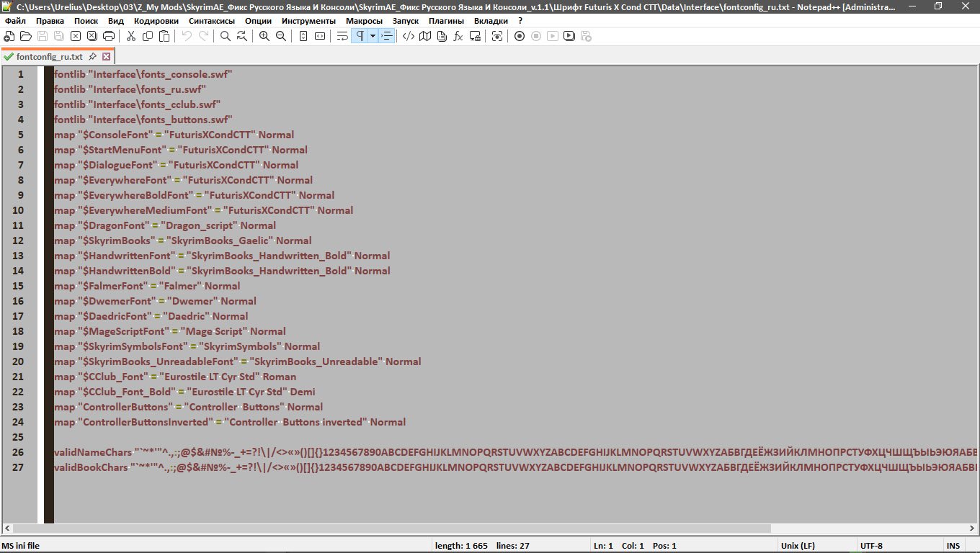Open the Плагины menu
Image resolution: width=980 pixels, height=553 pixels.
(446, 21)
